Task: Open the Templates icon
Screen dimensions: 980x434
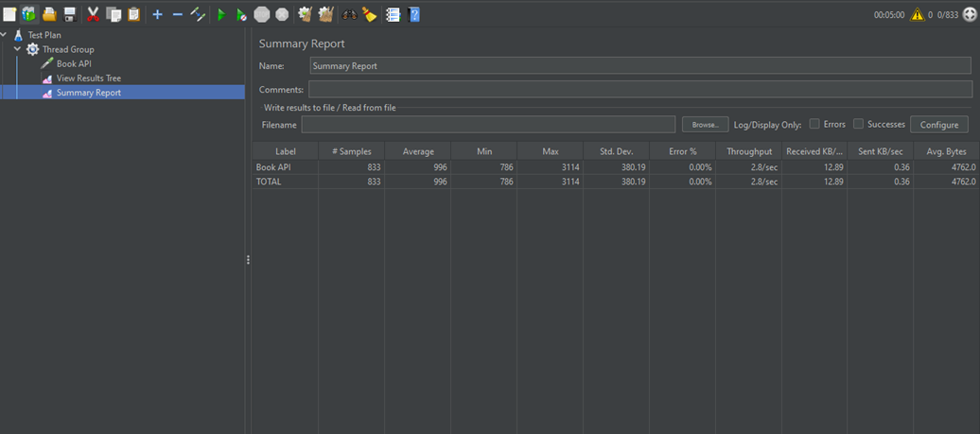Action: coord(28,14)
